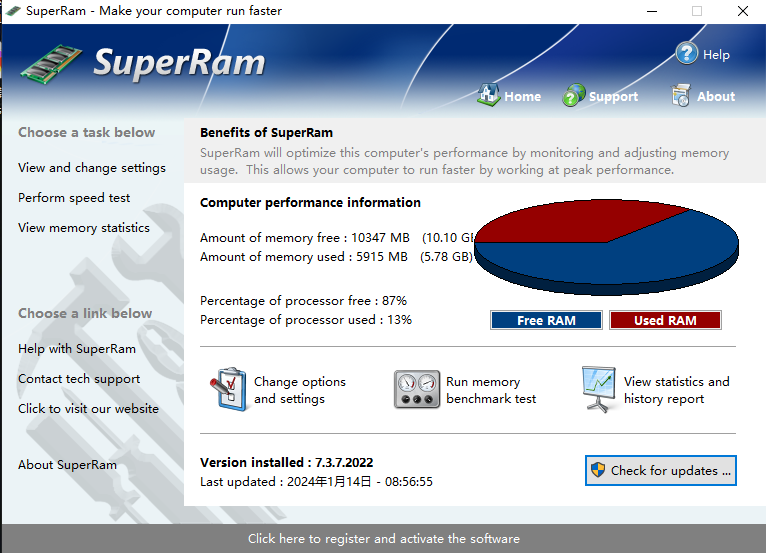Click to visit our website link
This screenshot has height=553, width=766.
click(x=88, y=408)
